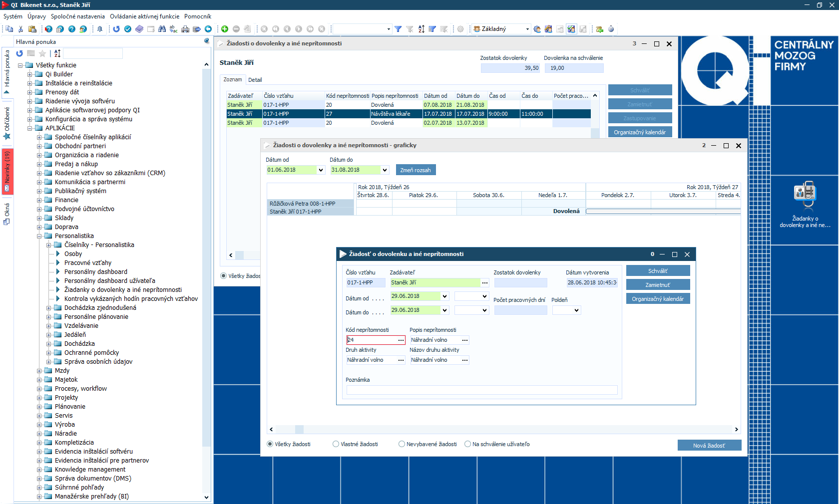Screen dimensions: 839x504
Task: Click the bell notification icon in toolbar
Action: [x=100, y=29]
